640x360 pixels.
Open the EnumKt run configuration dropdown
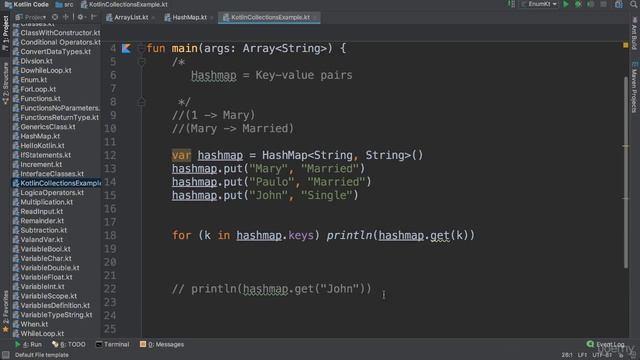(540, 4)
